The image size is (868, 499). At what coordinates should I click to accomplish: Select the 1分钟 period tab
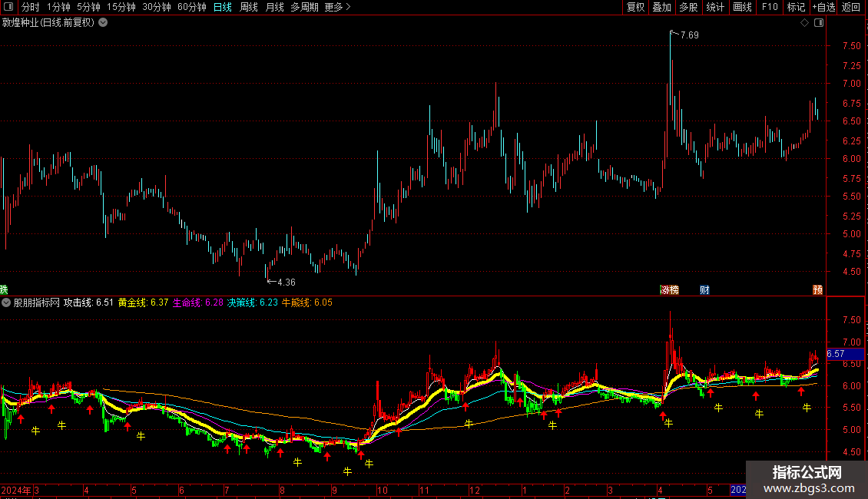(x=58, y=7)
